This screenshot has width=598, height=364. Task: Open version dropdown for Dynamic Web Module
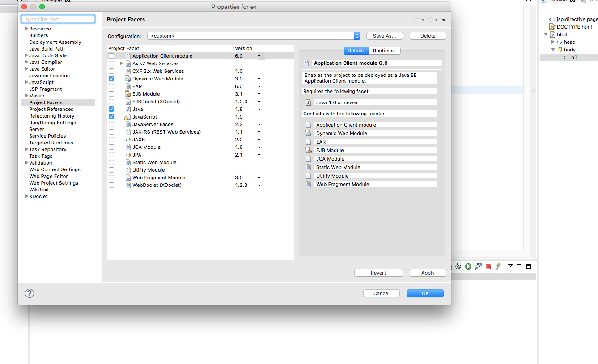(x=259, y=79)
